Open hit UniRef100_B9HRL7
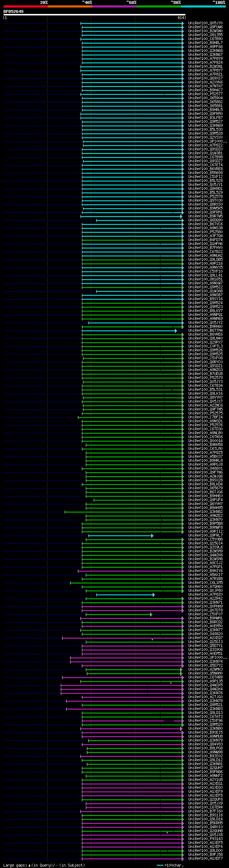The height and width of the screenshot is (868, 229). (205, 43)
